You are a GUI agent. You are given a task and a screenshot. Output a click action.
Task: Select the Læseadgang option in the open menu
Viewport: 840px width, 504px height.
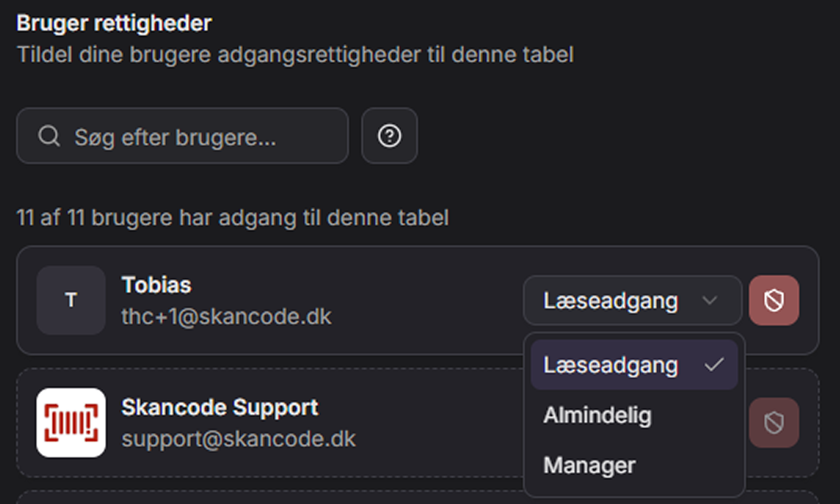[611, 365]
